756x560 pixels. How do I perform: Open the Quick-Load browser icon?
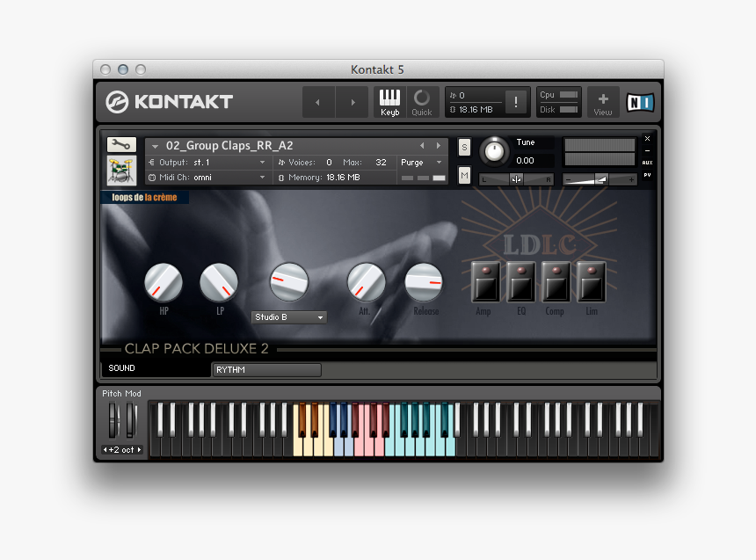(x=422, y=101)
